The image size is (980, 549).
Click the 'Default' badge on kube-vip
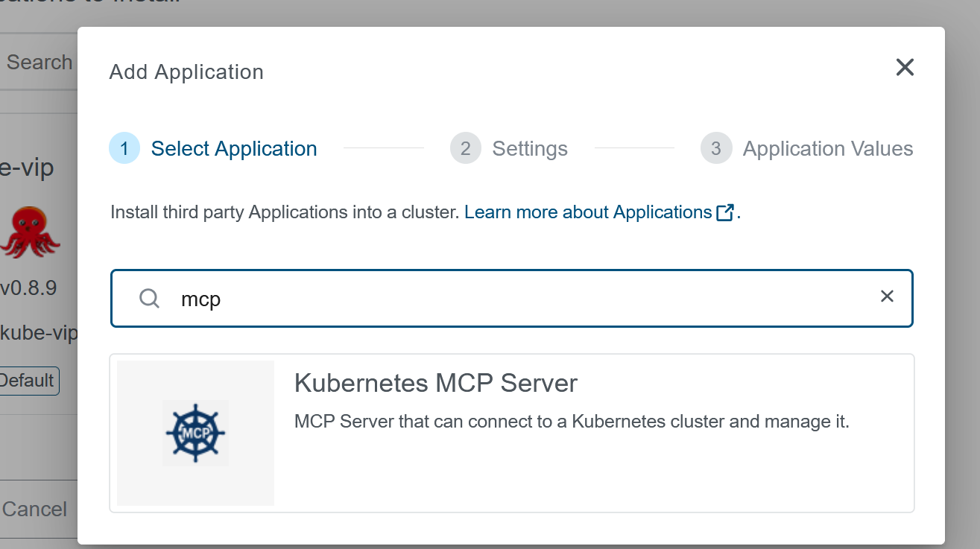(x=28, y=381)
